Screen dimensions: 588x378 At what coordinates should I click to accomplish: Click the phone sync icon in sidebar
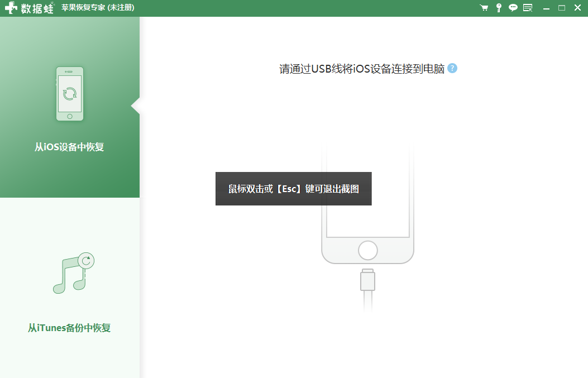tap(70, 94)
